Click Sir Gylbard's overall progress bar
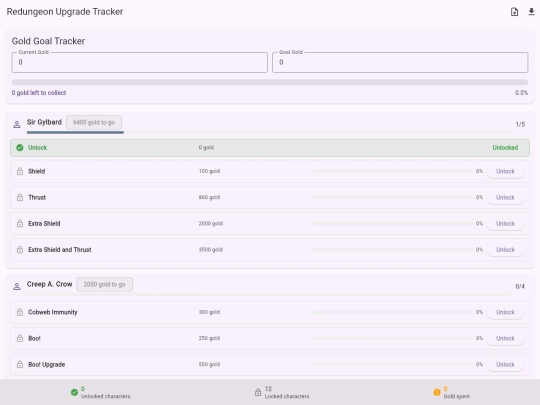 point(269,132)
